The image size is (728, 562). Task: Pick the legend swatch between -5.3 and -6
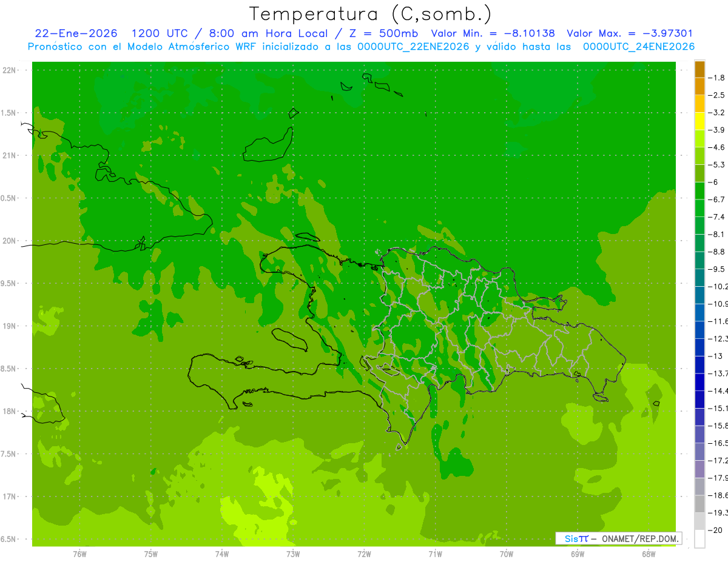click(x=699, y=173)
